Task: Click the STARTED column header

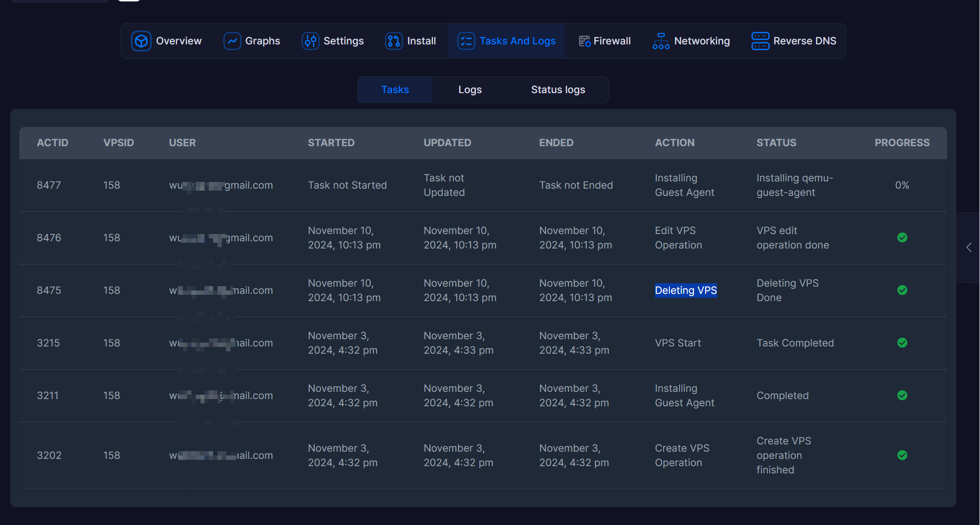Action: pyautogui.click(x=331, y=143)
